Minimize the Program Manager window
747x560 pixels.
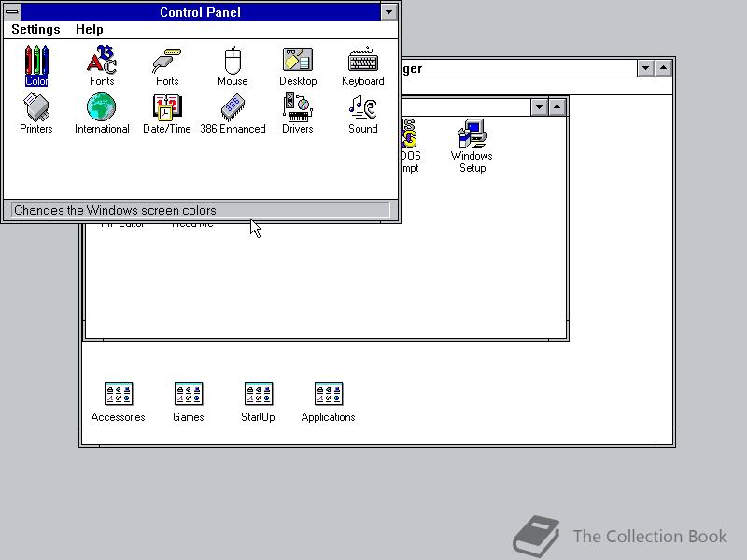pyautogui.click(x=645, y=68)
